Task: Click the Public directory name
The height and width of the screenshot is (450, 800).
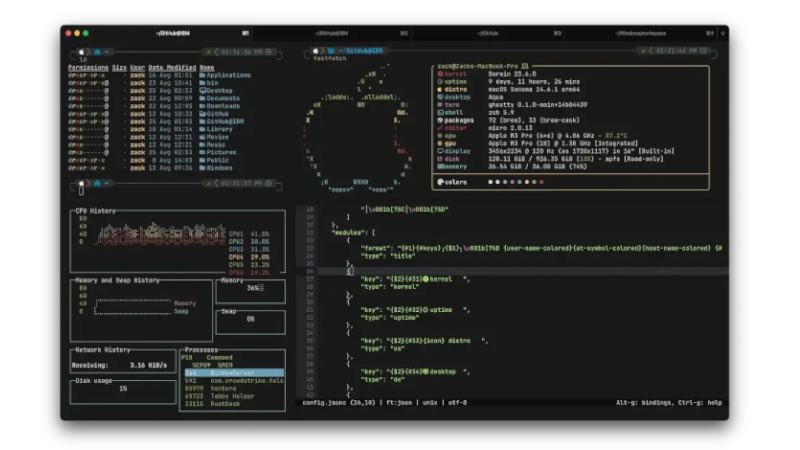Action: tap(218, 160)
